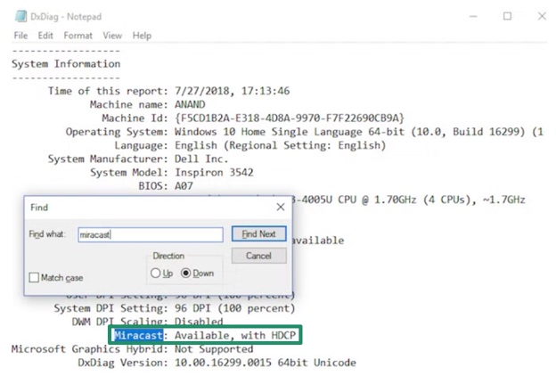Click the Find Next button
This screenshot has height=392, width=556.
click(259, 234)
